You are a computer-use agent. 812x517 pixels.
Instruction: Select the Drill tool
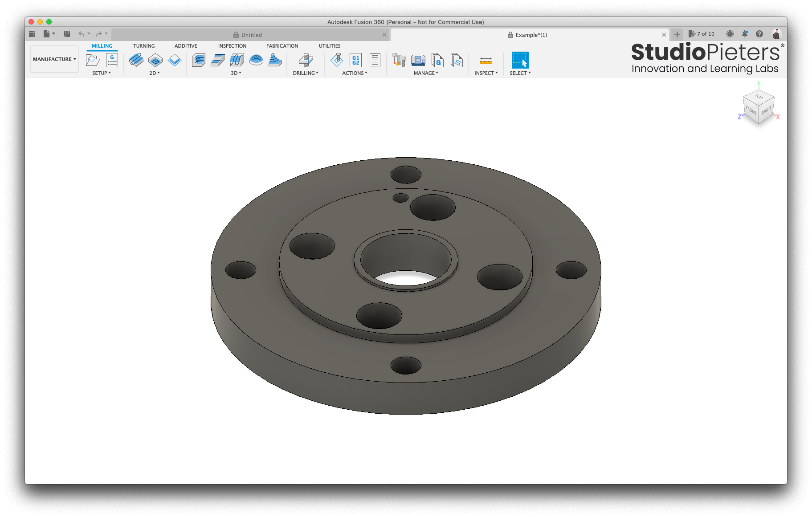tap(306, 60)
